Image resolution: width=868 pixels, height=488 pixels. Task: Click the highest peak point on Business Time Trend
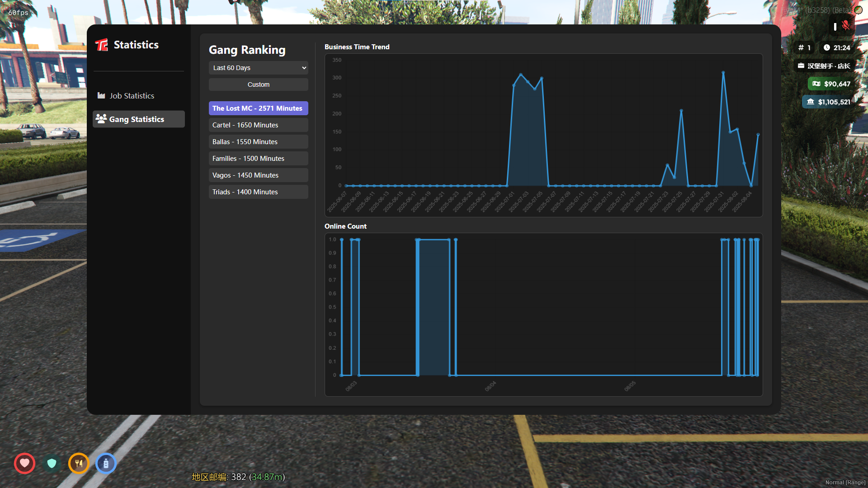tap(723, 72)
